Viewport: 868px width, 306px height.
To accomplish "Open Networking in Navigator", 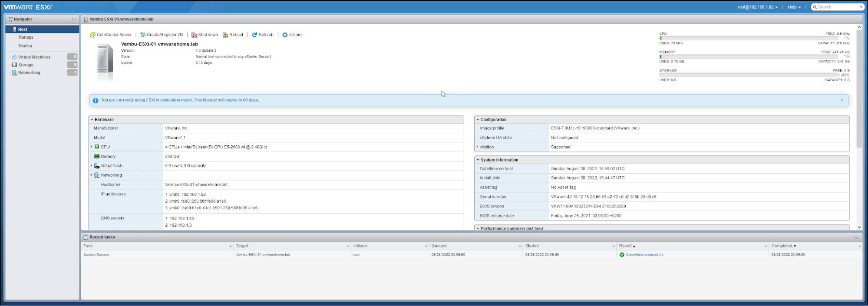I will 29,72.
